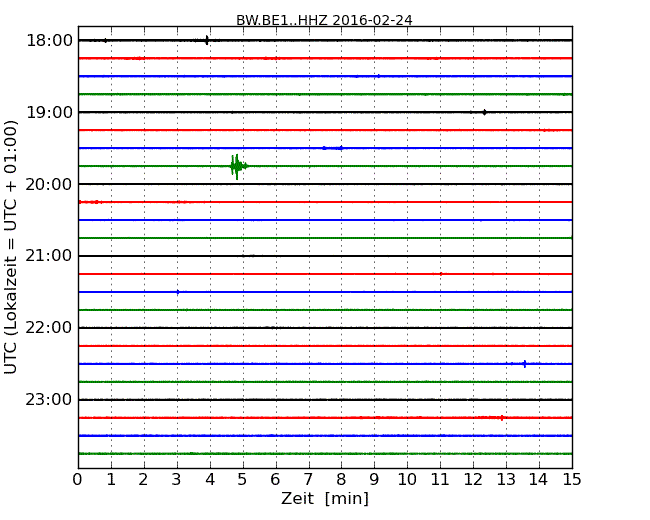This screenshot has width=650, height=520.
Task: Select the black spike near minute 12 on 19:00 trace
Action: click(484, 112)
